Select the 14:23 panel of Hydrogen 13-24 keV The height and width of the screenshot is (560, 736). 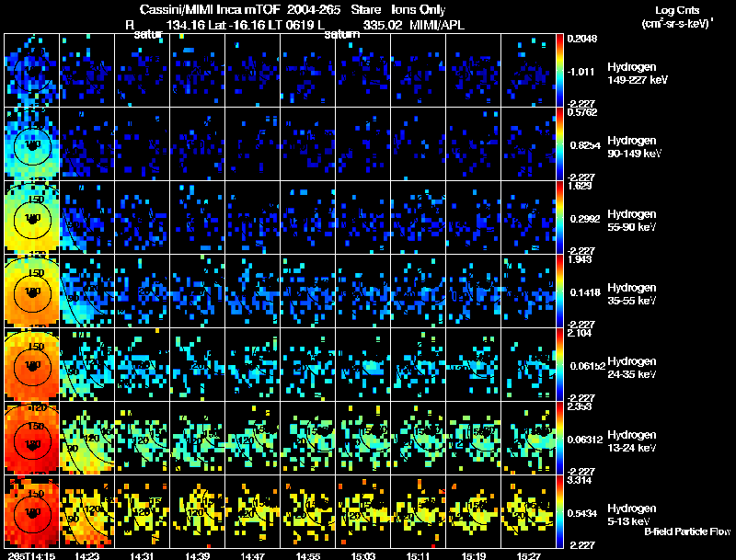[86, 439]
